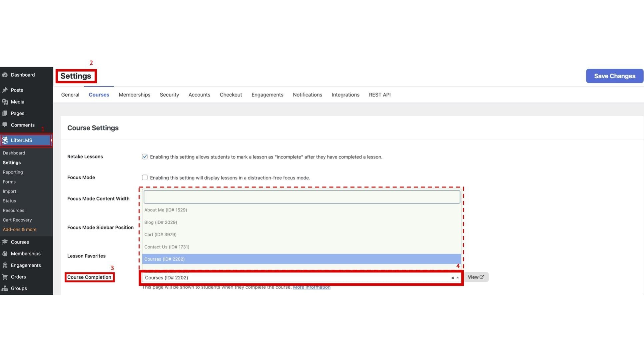Click the Groups hierarchy icon

tap(5, 288)
